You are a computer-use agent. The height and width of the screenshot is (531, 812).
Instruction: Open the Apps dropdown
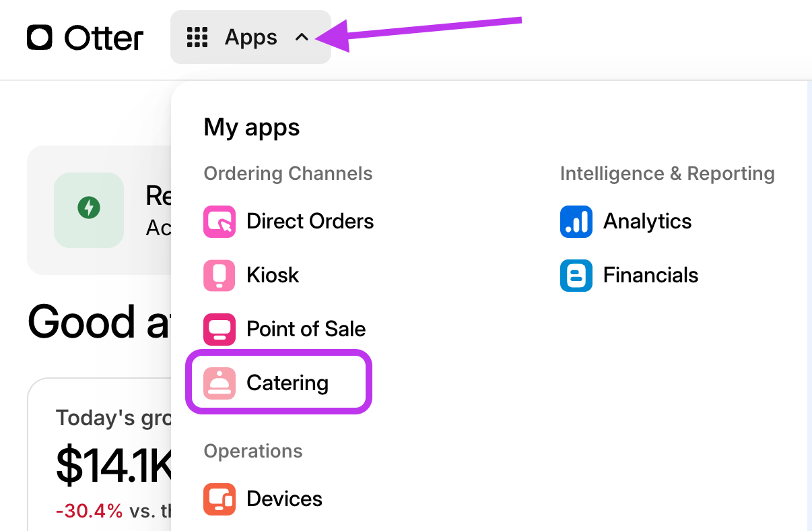250,38
